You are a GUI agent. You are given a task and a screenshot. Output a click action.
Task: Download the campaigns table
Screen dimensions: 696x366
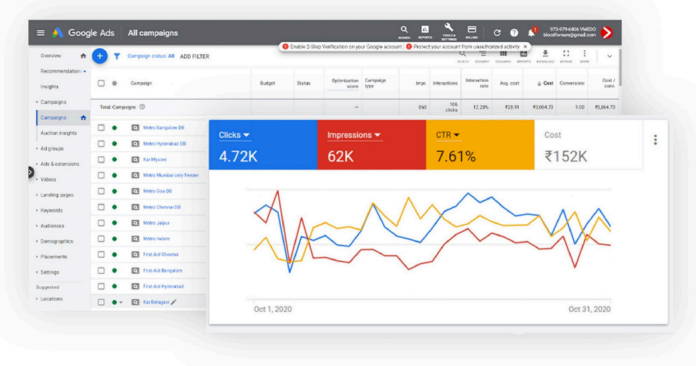[545, 56]
